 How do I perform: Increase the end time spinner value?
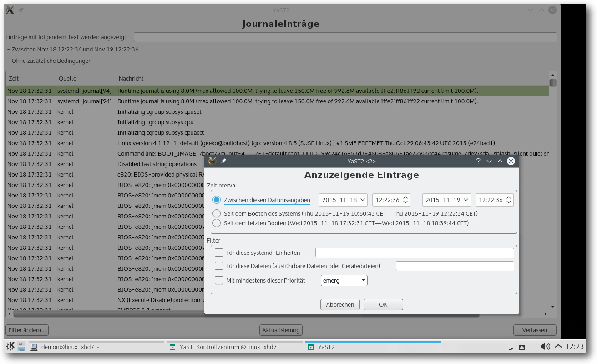[x=509, y=197]
